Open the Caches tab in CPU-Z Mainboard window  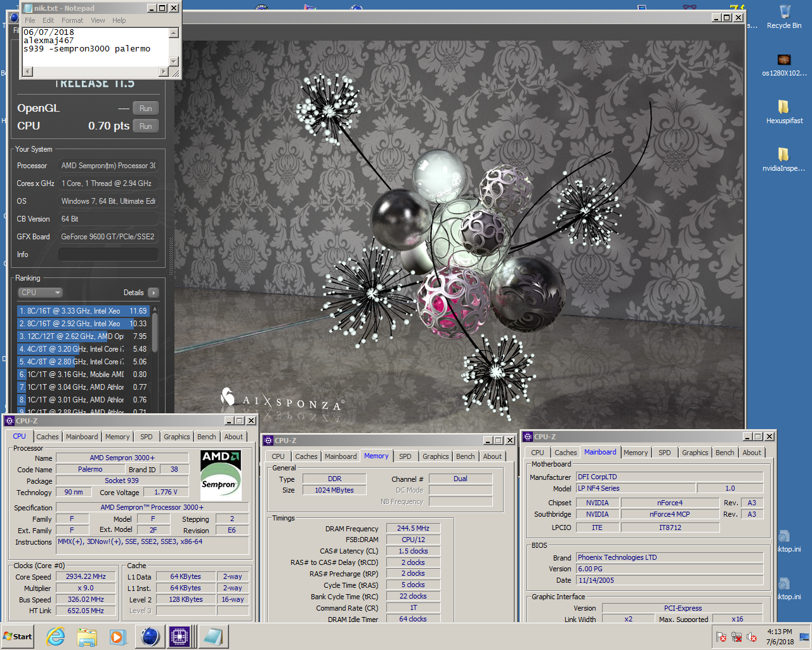coord(566,453)
